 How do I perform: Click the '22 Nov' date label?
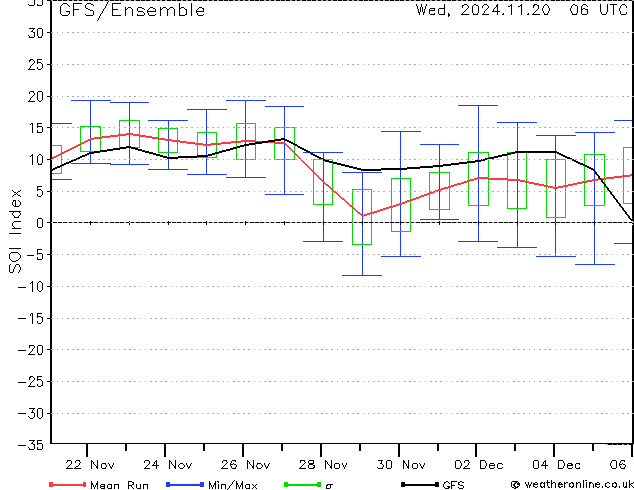tap(90, 465)
